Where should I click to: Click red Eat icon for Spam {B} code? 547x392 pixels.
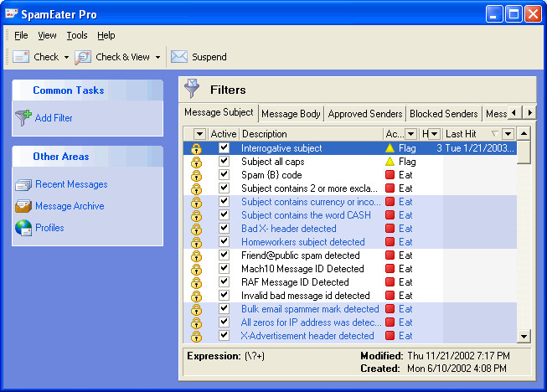pyautogui.click(x=390, y=175)
